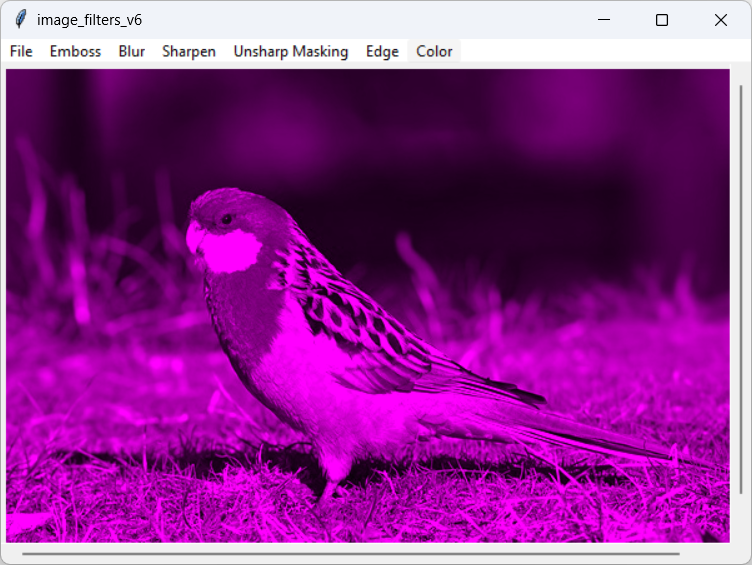Click the feather app icon in title bar
This screenshot has width=752, height=565.
(x=21, y=20)
